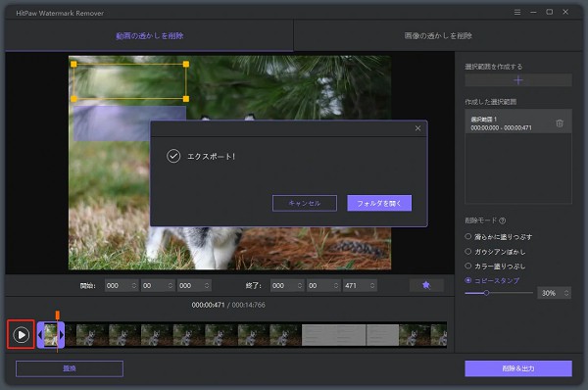Delete 選択範囲 1 with trash icon
Image resolution: width=588 pixels, height=390 pixels.
560,123
